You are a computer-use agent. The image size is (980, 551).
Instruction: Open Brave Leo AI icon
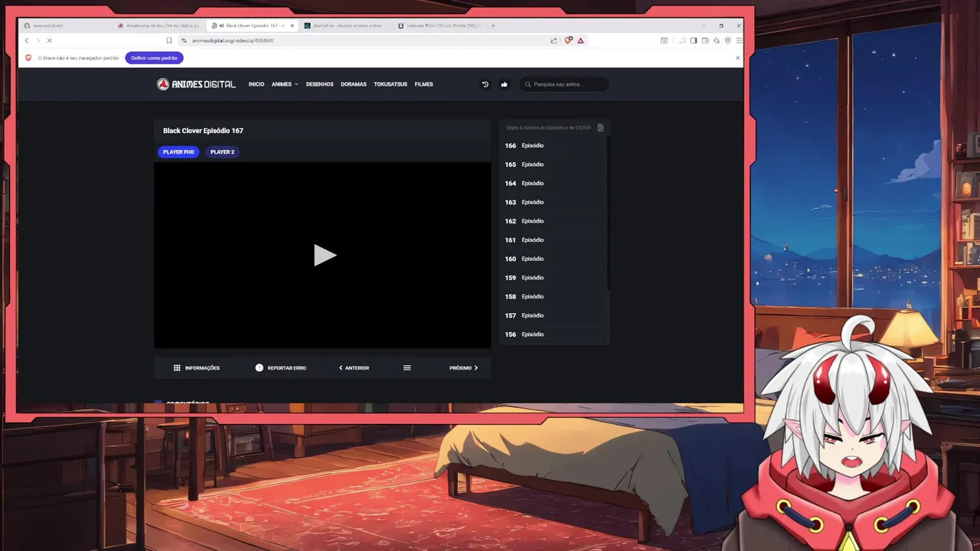717,41
